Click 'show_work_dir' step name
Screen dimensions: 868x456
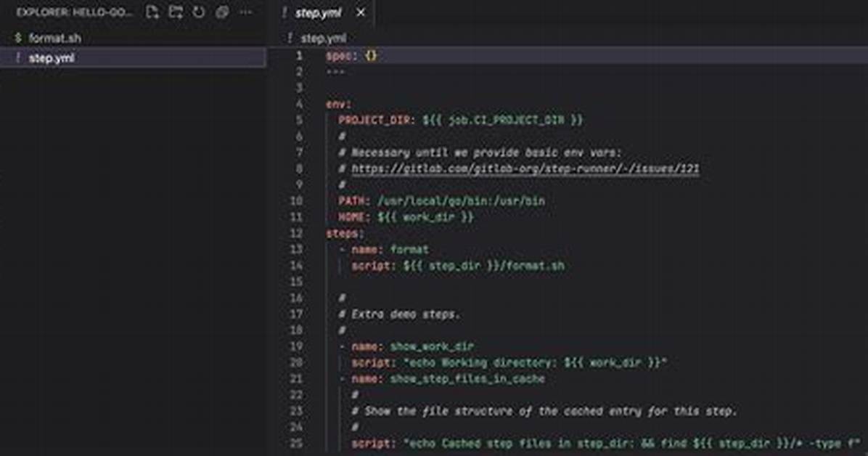coord(432,346)
